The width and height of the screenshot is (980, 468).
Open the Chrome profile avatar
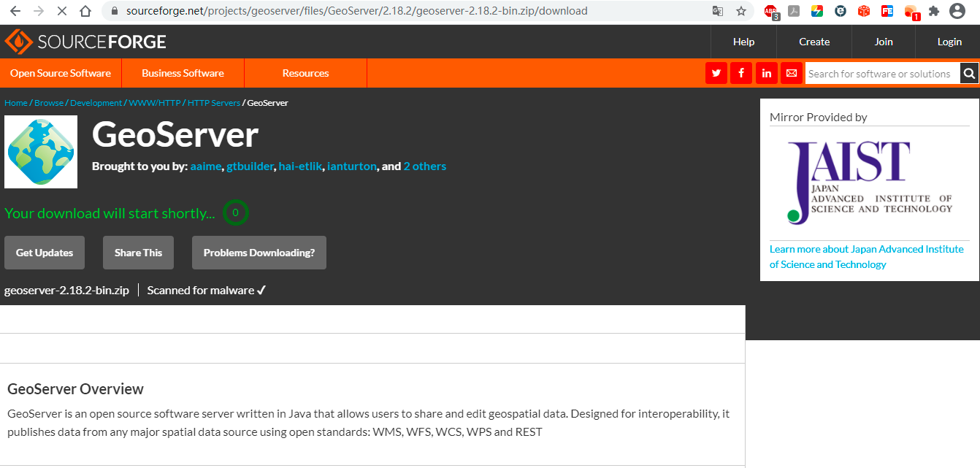tap(957, 12)
